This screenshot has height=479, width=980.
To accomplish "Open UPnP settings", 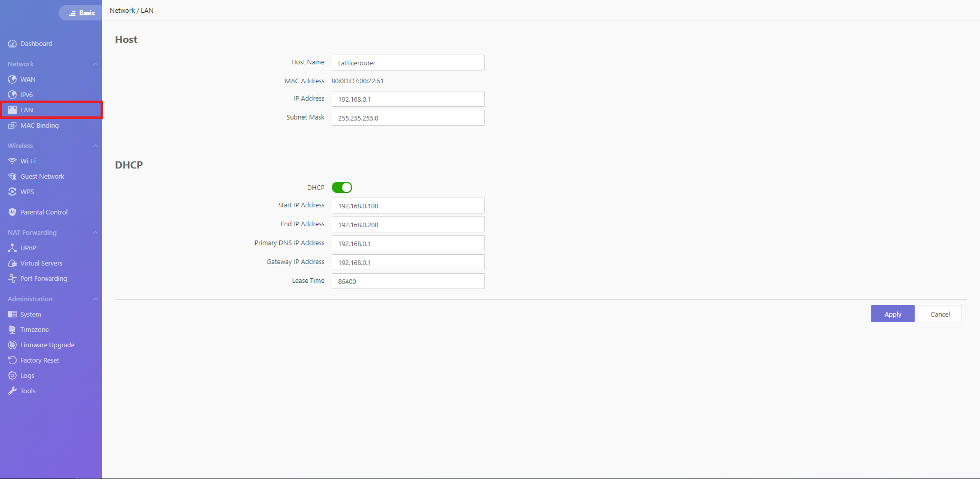I will coord(51,248).
